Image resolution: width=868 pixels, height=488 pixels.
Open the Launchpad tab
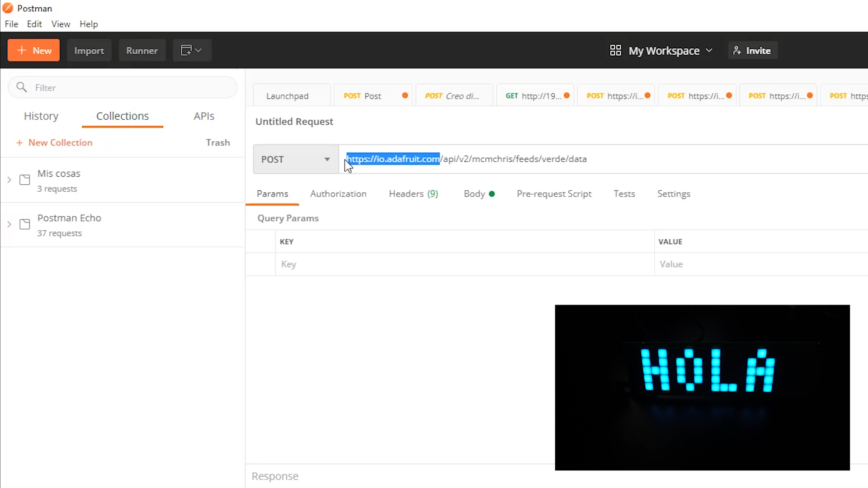pos(292,96)
